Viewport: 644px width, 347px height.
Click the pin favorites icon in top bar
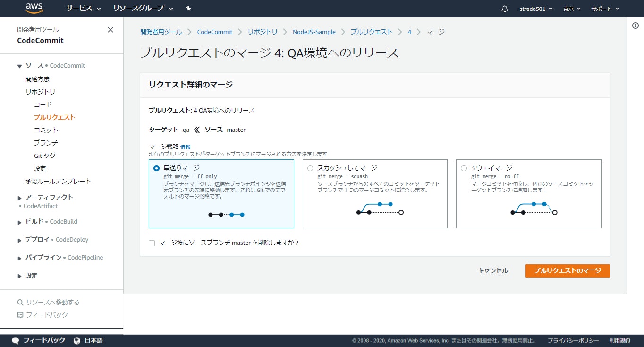(188, 8)
